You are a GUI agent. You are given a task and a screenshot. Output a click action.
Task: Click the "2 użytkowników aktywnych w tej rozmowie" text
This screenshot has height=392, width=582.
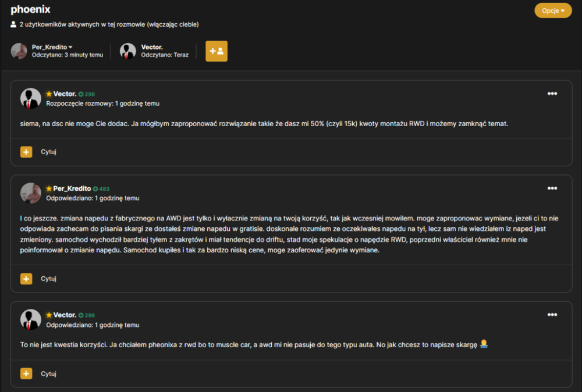point(109,24)
